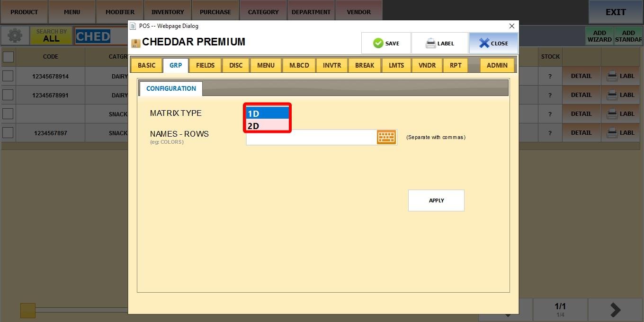Open on-screen keyboard for Names-Rows
Image resolution: width=644 pixels, height=322 pixels.
386,137
